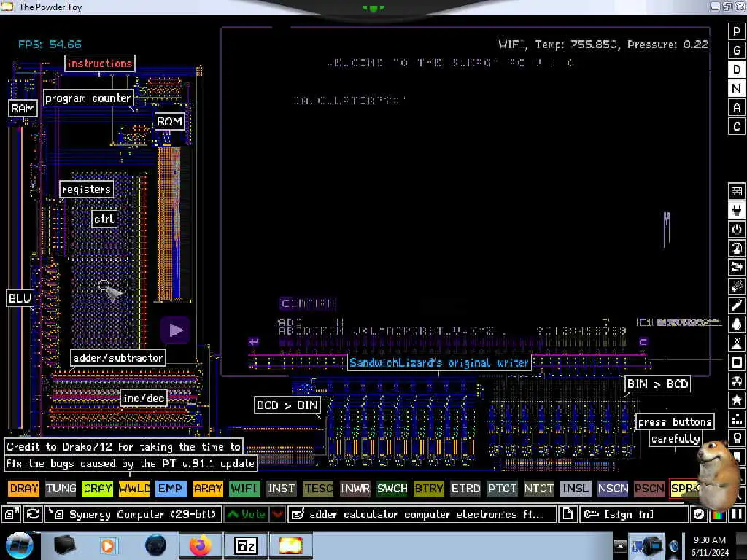
Task: Open the Special star icon
Action: [737, 401]
